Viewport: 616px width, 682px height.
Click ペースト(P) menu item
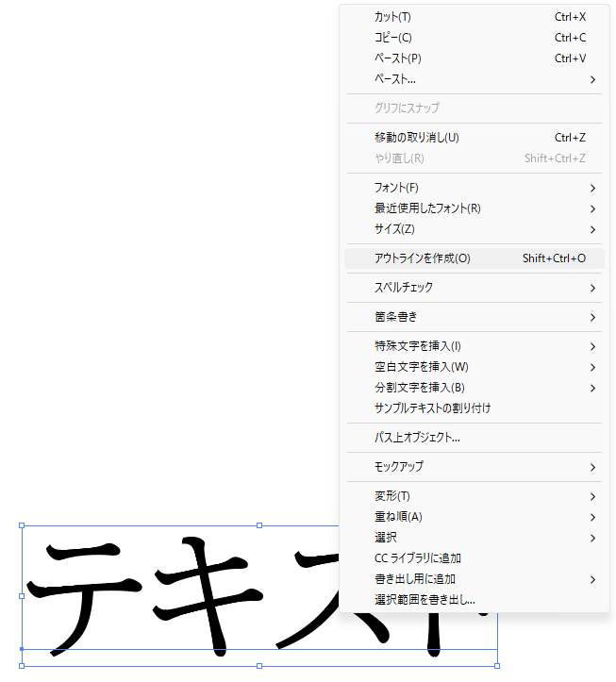pyautogui.click(x=397, y=58)
